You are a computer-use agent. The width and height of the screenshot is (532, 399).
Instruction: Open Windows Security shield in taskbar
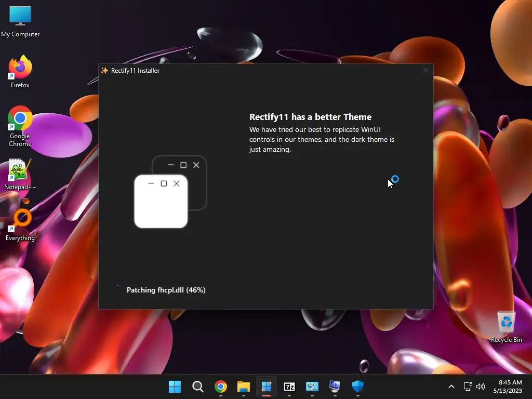click(357, 387)
